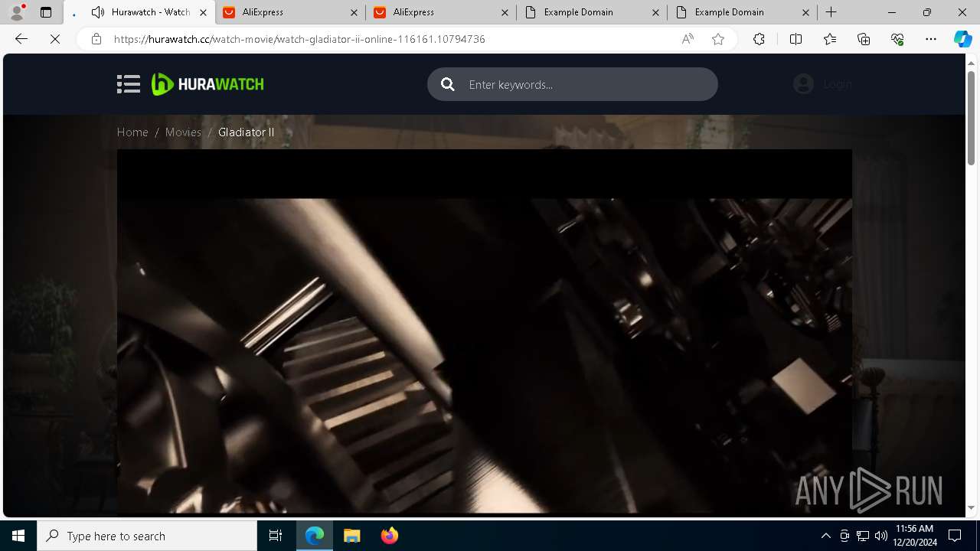Viewport: 980px width, 551px height.
Task: Click the scrollbar down arrow
Action: point(971,507)
